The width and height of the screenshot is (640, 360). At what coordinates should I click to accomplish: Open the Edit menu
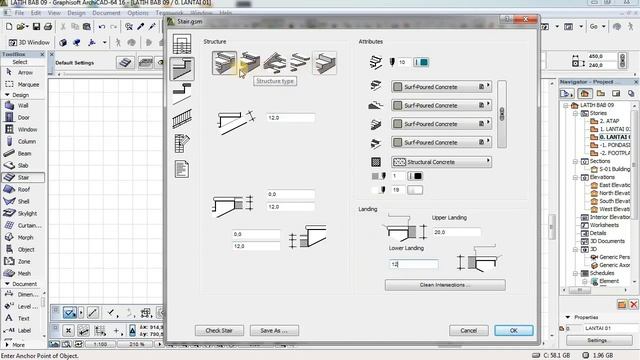pyautogui.click(x=36, y=13)
